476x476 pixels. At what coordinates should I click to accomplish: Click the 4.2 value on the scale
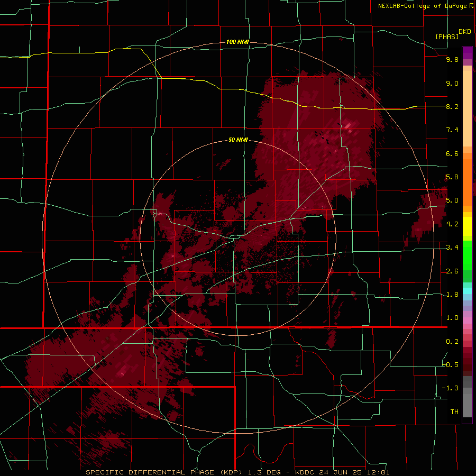pyautogui.click(x=452, y=224)
